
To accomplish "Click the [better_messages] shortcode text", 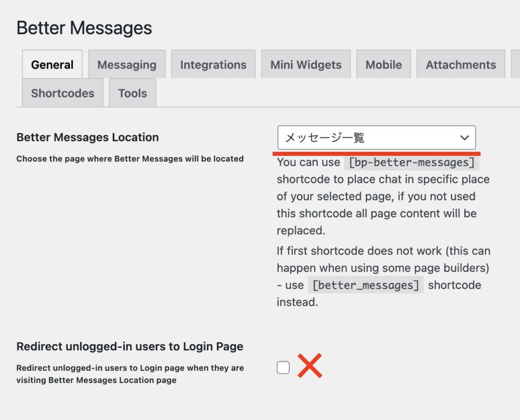I will 366,285.
